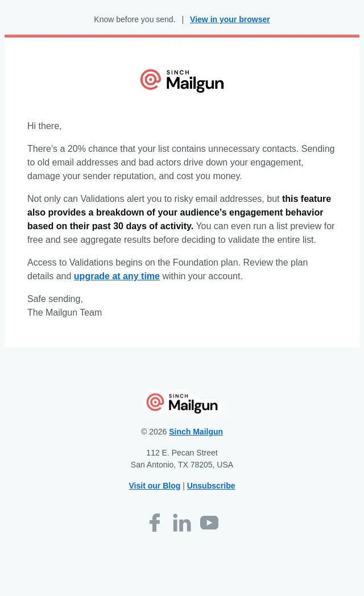This screenshot has height=596, width=364.
Task: Open the LinkedIn social icon
Action: point(182,523)
